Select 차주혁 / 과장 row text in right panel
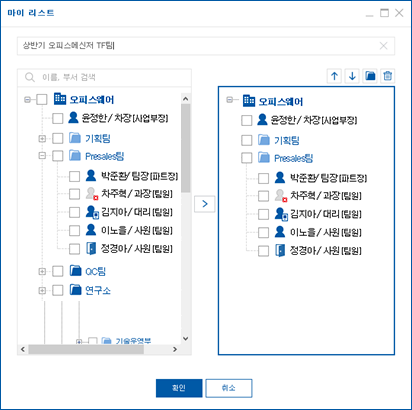This screenshot has height=410, width=412. click(x=326, y=196)
